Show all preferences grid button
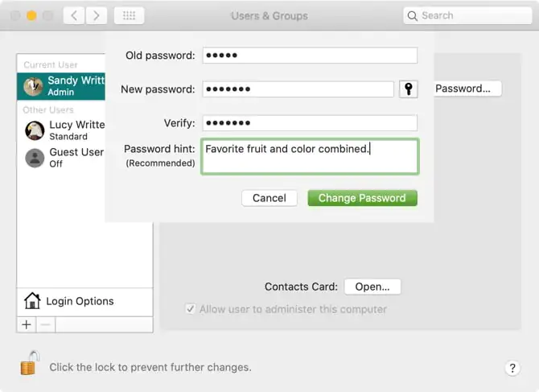Image resolution: width=539 pixels, height=392 pixels. coord(129,15)
